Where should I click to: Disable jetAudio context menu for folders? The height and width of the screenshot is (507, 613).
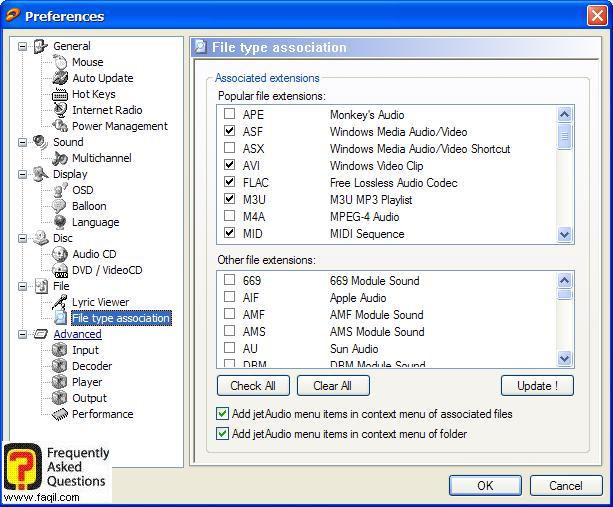(222, 434)
